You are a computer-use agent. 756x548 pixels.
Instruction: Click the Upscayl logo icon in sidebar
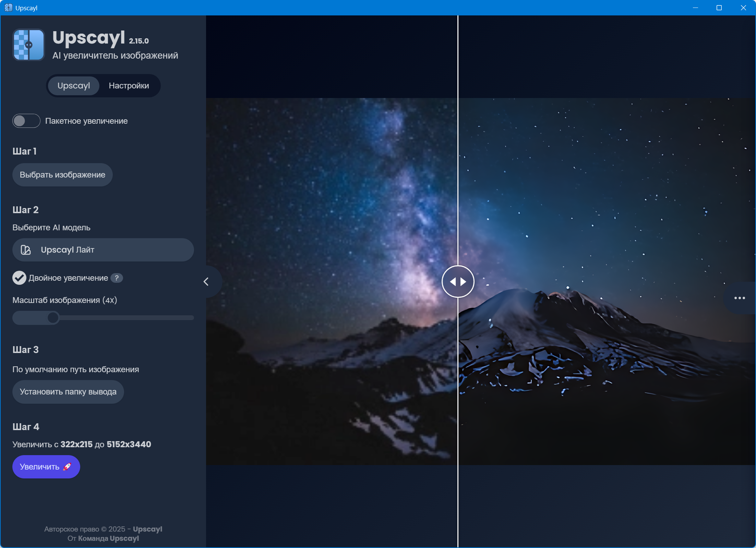29,45
